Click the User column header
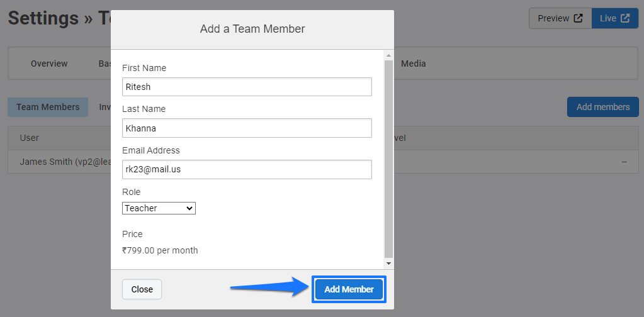This screenshot has height=317, width=644. pos(29,138)
